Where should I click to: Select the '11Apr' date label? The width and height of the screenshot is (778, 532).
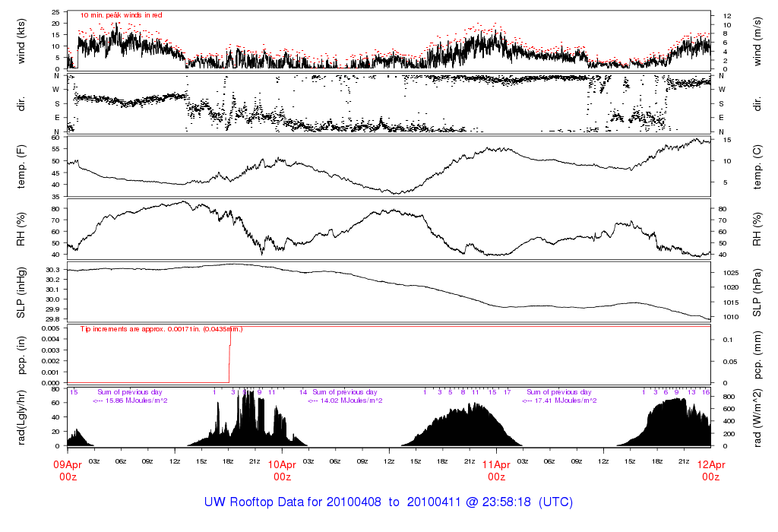tap(496, 465)
